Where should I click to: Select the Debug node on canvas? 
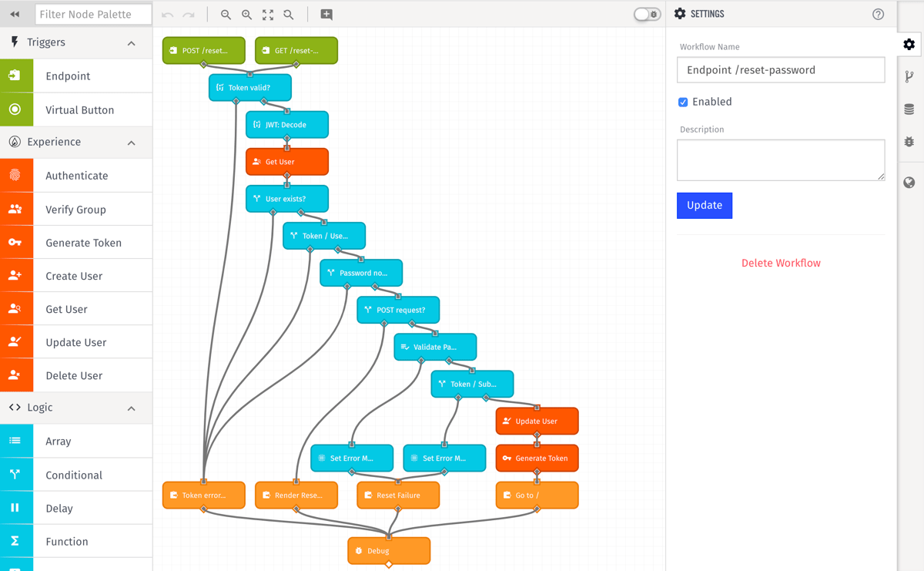pos(389,551)
